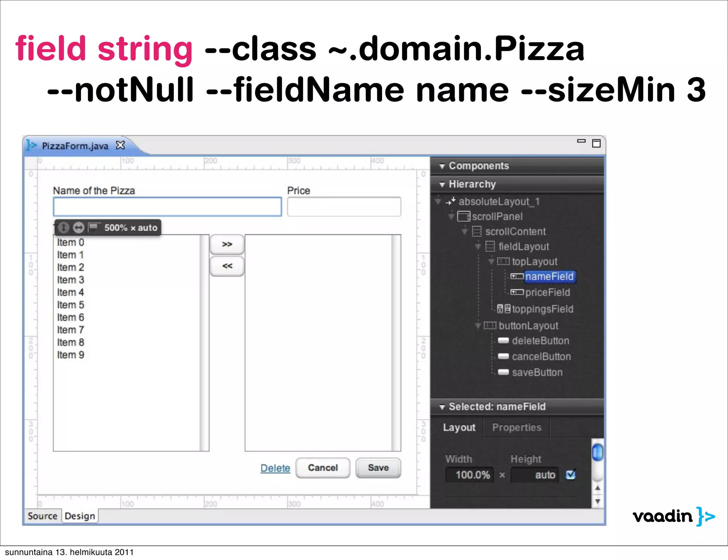Close the PizzaForm.java editor tab
The height and width of the screenshot is (560, 728).
pos(121,145)
